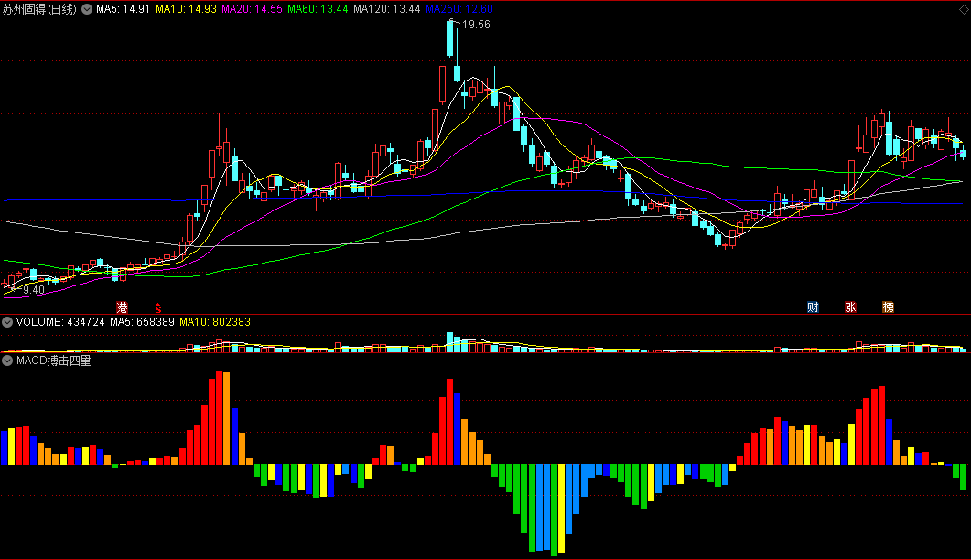Click the MA250: 12.60 label

[x=459, y=9]
